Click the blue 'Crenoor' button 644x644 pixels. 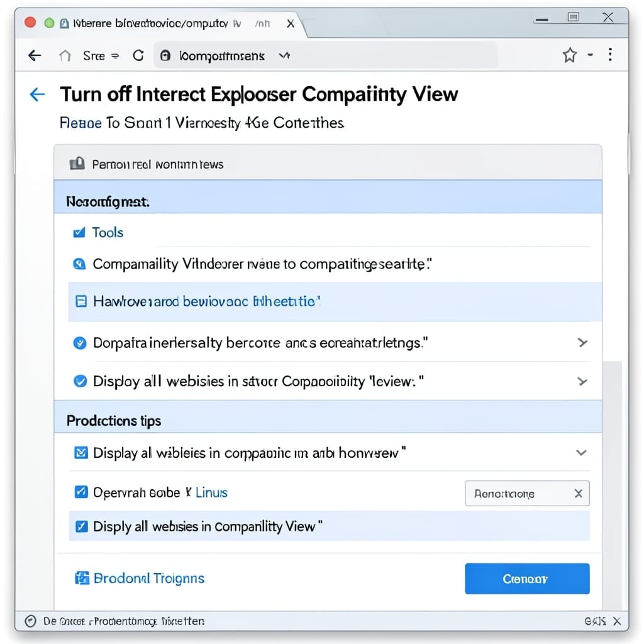tap(527, 579)
